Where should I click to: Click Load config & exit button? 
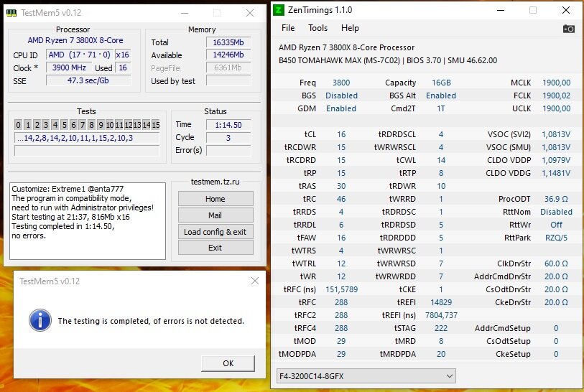pyautogui.click(x=215, y=232)
